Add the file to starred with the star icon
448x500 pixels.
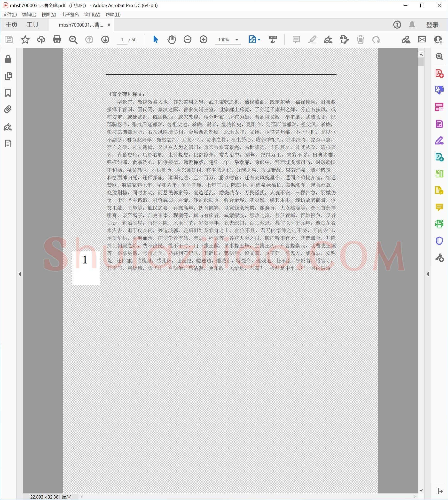point(25,40)
